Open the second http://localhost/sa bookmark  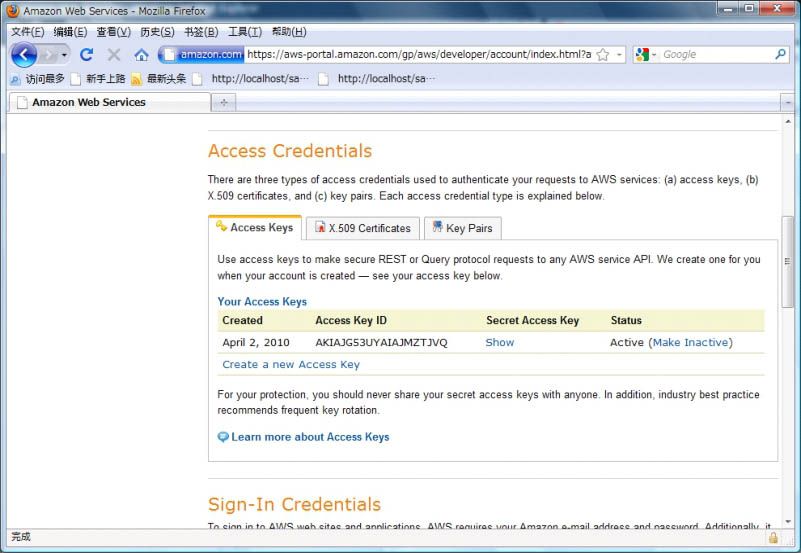(x=377, y=79)
